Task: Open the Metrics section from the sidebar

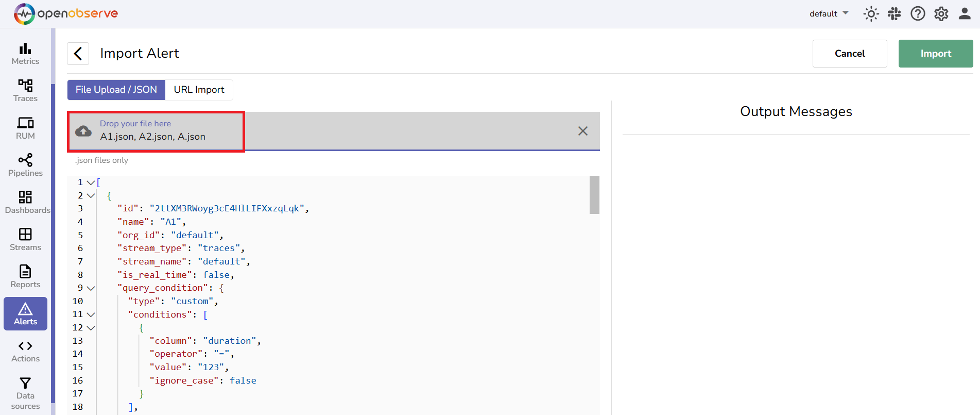Action: click(25, 53)
